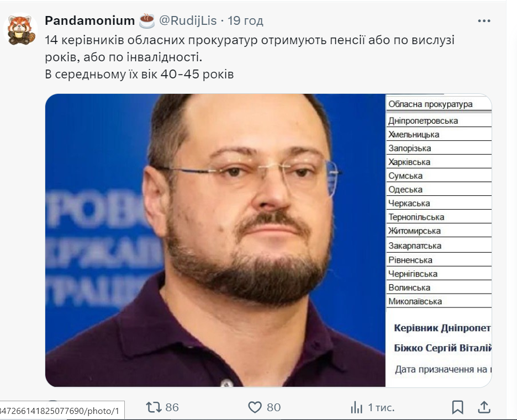Click the like count 80
The width and height of the screenshot is (517, 420).
click(273, 407)
